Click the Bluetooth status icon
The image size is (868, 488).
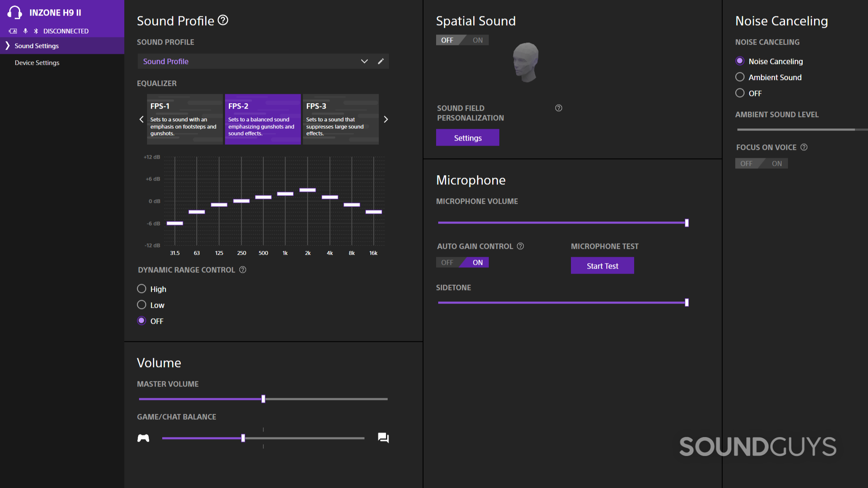tap(36, 31)
